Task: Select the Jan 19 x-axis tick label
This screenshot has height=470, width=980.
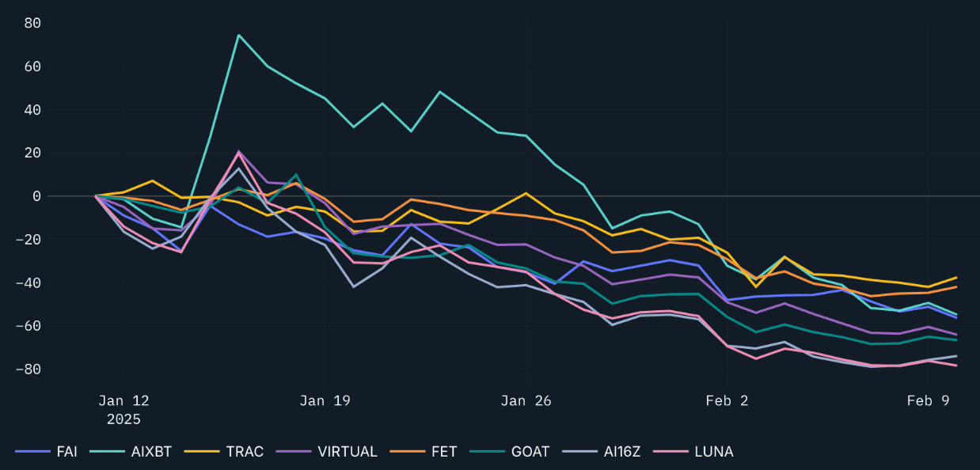Action: pos(325,401)
